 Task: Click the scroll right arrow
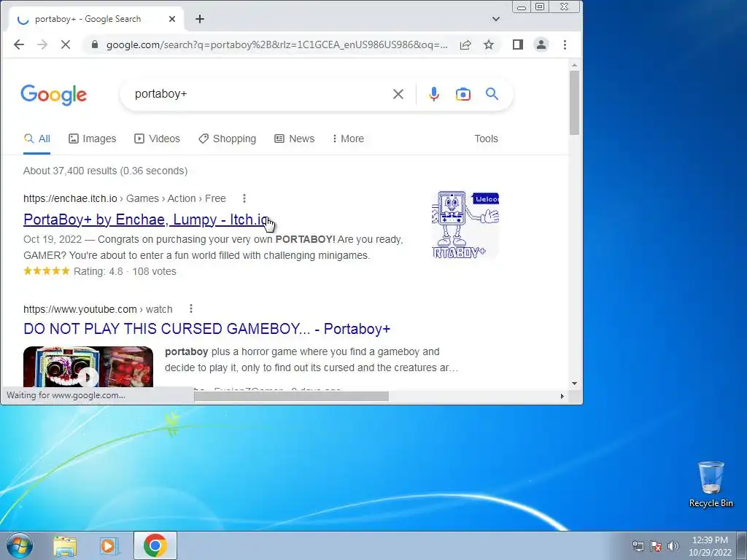[x=562, y=396]
